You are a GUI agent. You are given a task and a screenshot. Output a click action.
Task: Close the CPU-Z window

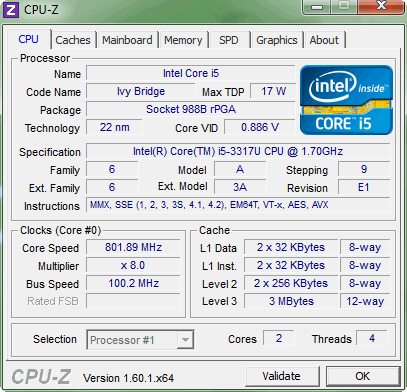tap(381, 7)
